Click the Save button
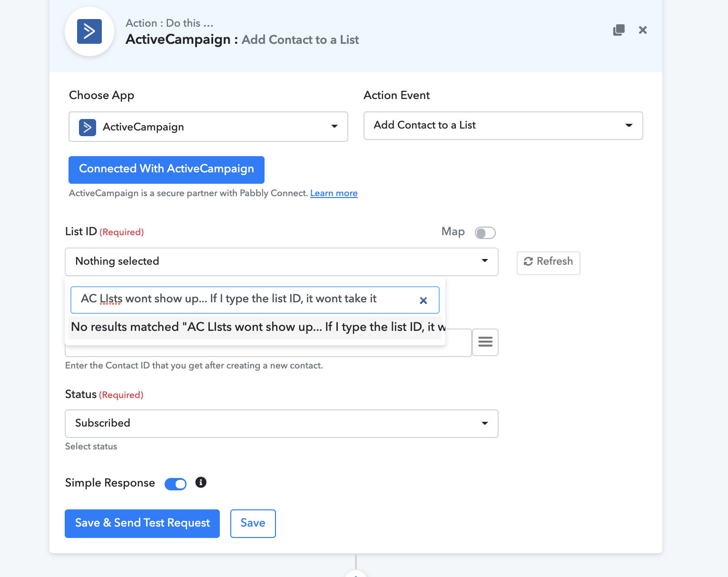This screenshot has height=577, width=728. [253, 524]
